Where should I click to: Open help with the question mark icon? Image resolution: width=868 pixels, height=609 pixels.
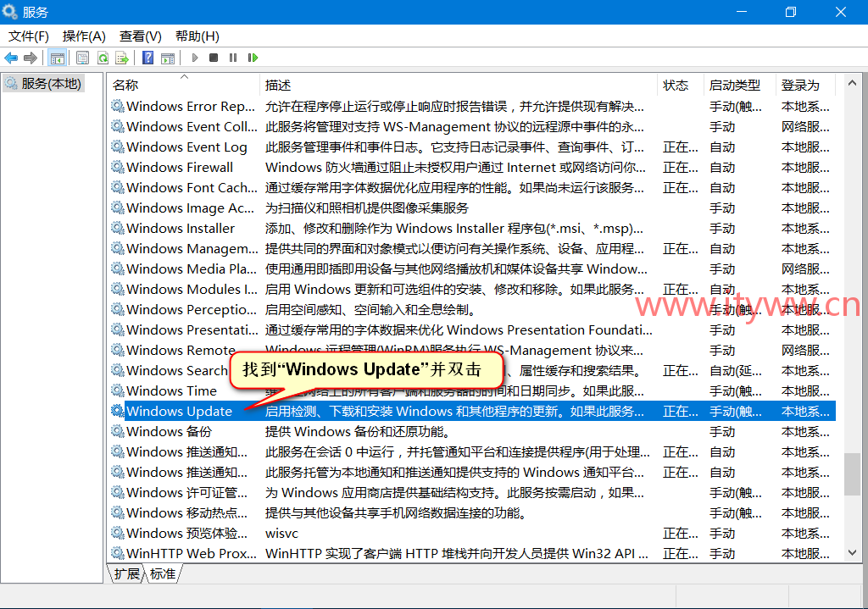click(x=147, y=58)
